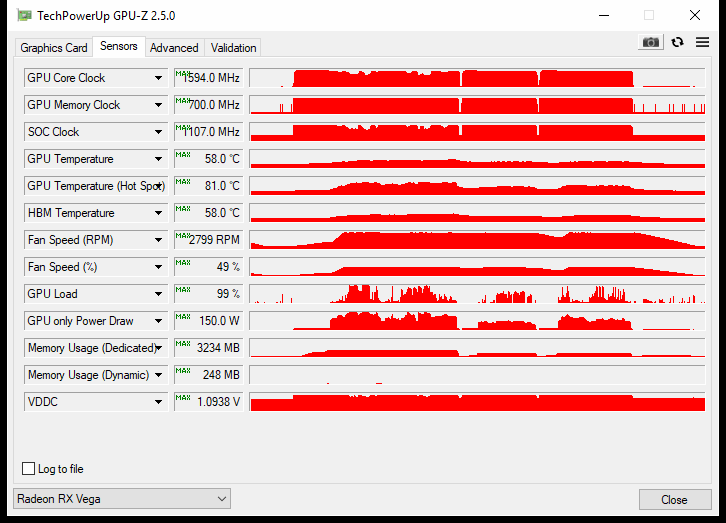Click the 150.0 W power draw value
The image size is (726, 523).
pyautogui.click(x=208, y=321)
